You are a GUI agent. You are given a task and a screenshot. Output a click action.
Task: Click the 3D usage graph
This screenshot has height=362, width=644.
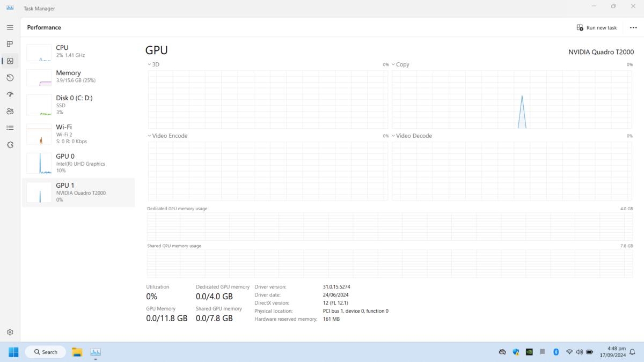point(268,99)
